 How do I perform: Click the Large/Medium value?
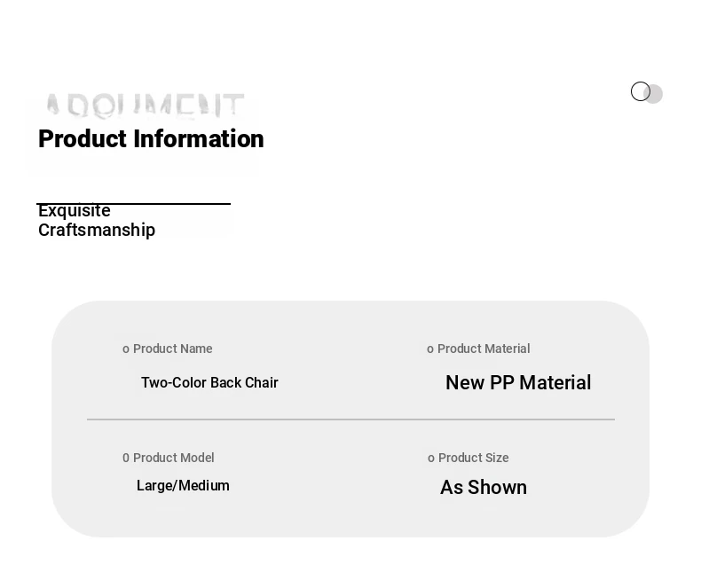(x=183, y=486)
